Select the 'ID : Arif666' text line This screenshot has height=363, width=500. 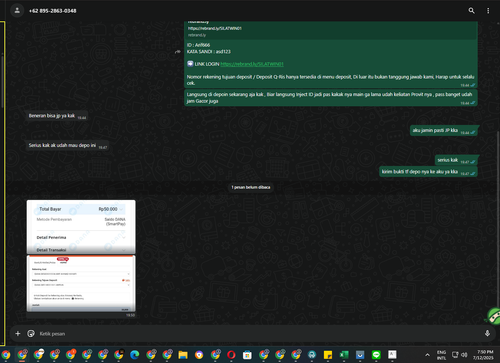pos(198,45)
